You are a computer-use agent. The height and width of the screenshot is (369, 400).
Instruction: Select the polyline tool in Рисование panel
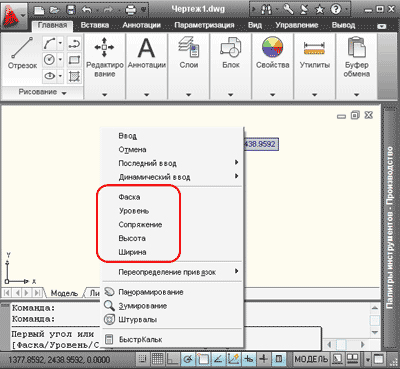[74, 43]
